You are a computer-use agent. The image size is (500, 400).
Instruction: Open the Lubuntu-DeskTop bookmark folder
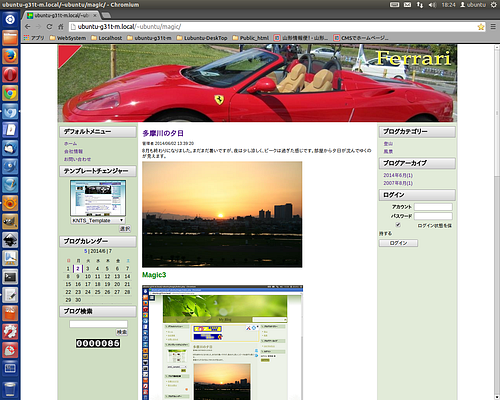pyautogui.click(x=202, y=38)
